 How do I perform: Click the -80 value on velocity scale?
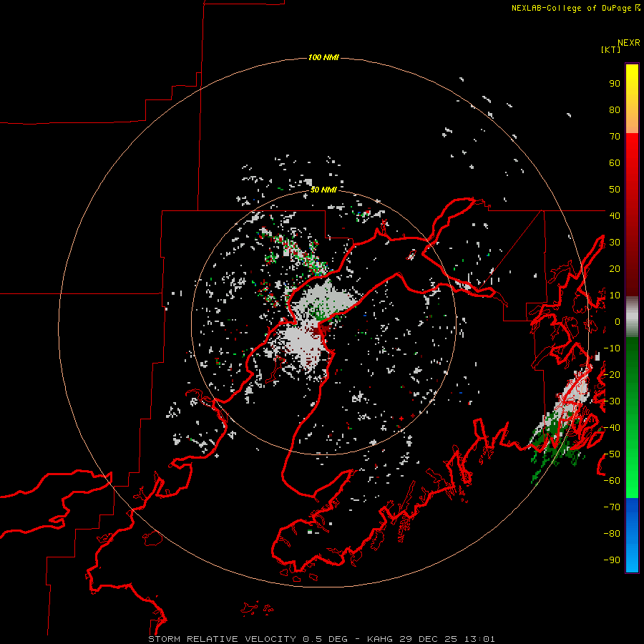[612, 534]
